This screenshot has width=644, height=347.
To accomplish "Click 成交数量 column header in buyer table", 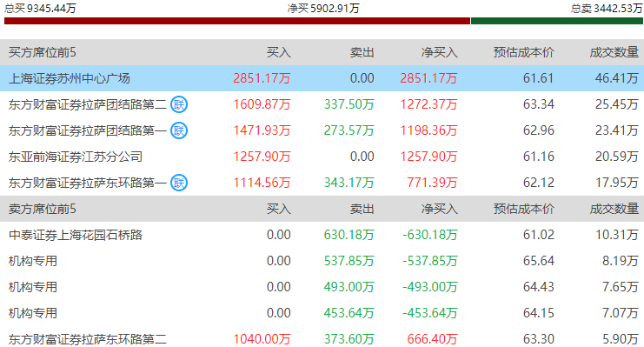I will pyautogui.click(x=614, y=52).
